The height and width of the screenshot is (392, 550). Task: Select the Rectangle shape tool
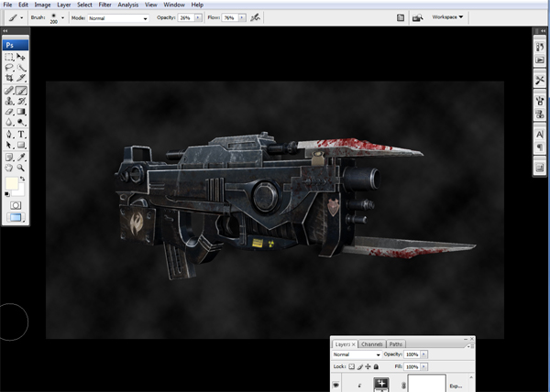pos(21,145)
